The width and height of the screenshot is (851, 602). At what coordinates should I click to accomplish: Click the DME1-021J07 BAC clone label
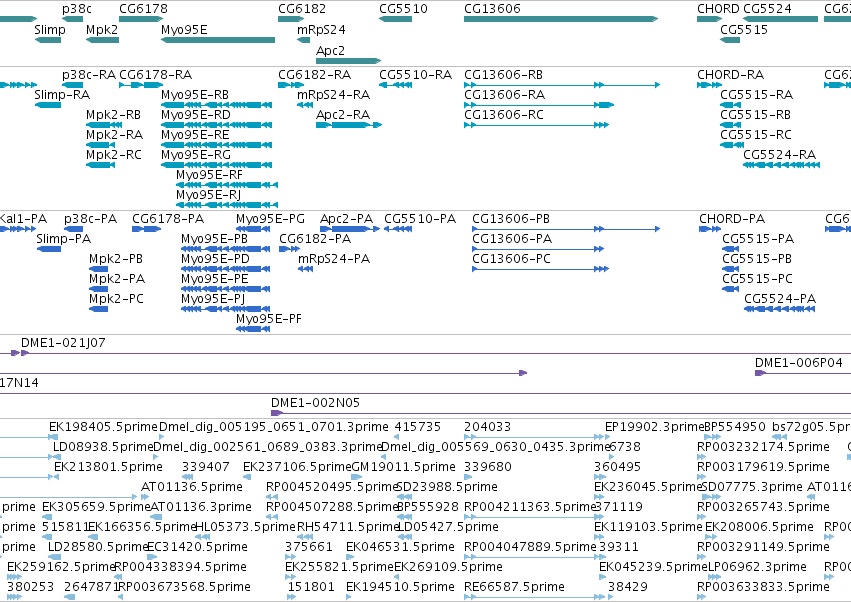pos(63,343)
